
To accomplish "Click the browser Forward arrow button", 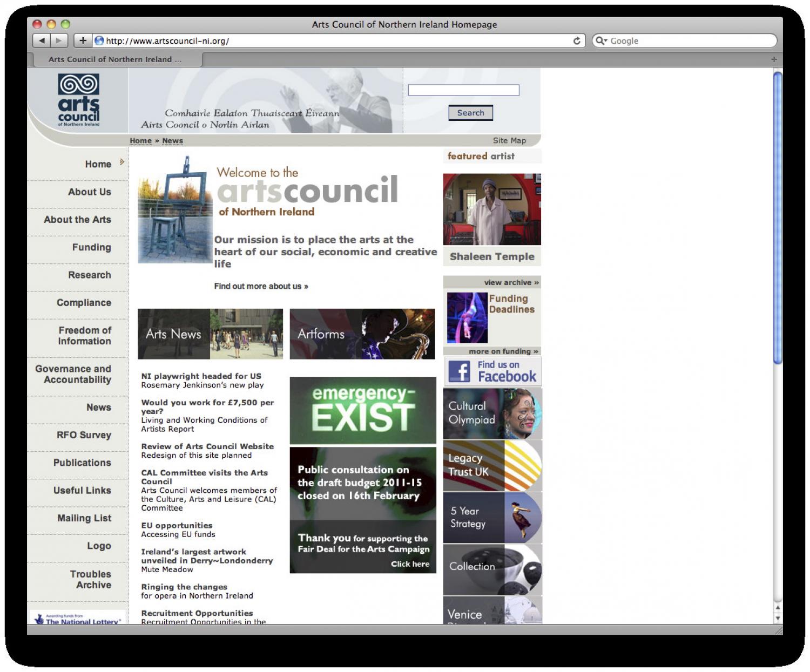I will click(x=59, y=40).
